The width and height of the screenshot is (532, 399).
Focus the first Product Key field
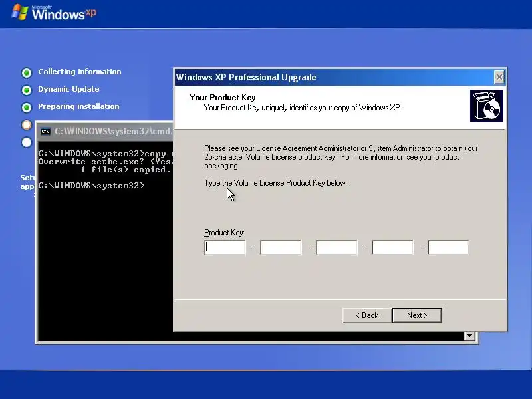225,247
